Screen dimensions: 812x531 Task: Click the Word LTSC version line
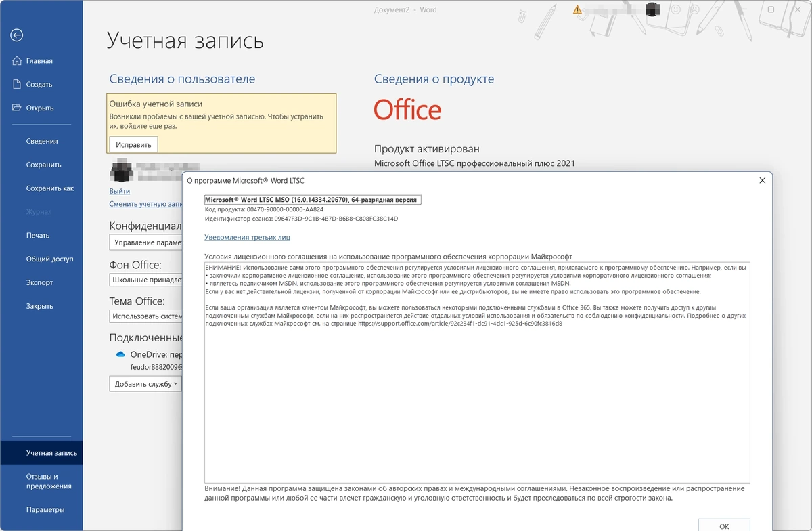click(x=313, y=200)
